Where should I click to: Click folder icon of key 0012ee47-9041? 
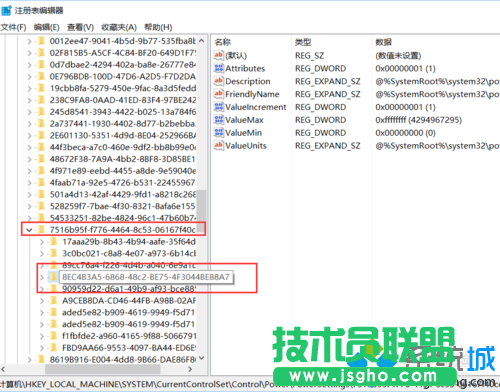(41, 41)
